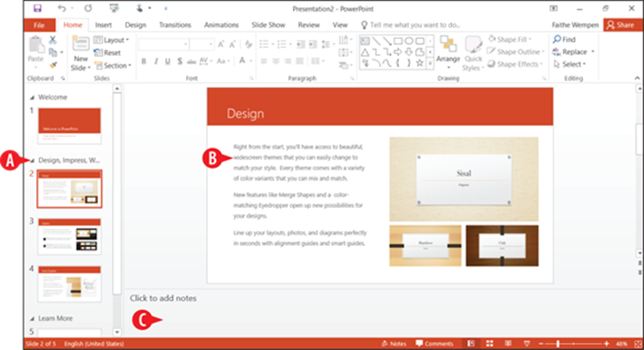Click the zoom slider handle
Image resolution: width=644 pixels, height=350 pixels.
tap(558, 344)
